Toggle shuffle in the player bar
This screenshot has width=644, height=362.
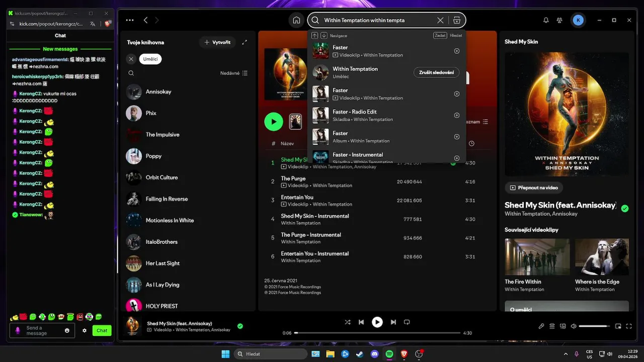348,322
